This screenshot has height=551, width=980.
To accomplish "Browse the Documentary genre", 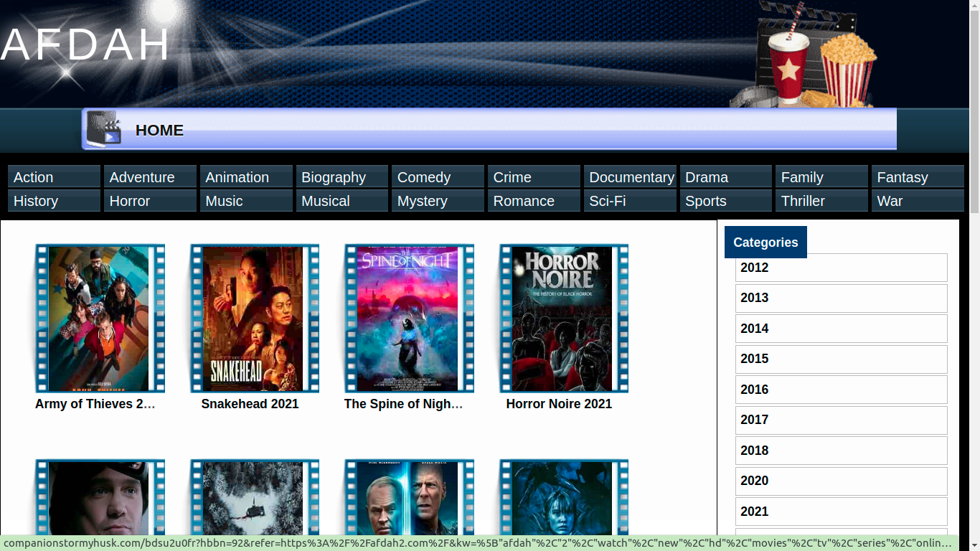I will pos(630,176).
